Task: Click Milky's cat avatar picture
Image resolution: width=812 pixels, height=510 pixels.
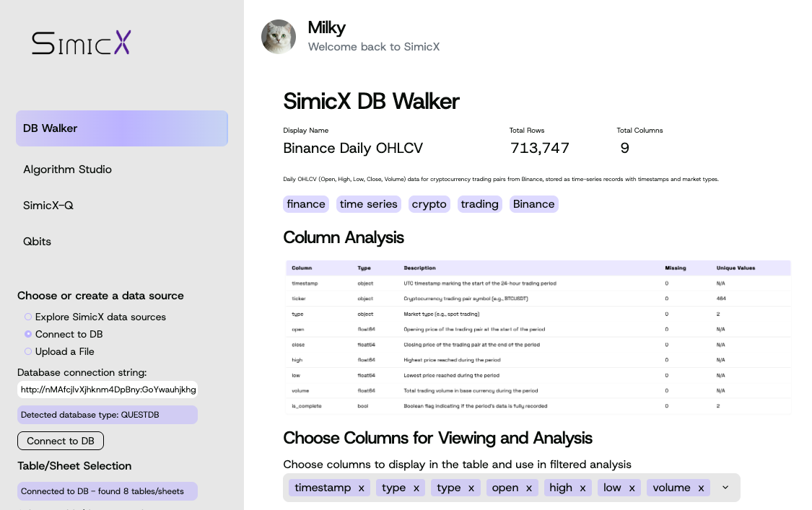Action: pyautogui.click(x=279, y=37)
